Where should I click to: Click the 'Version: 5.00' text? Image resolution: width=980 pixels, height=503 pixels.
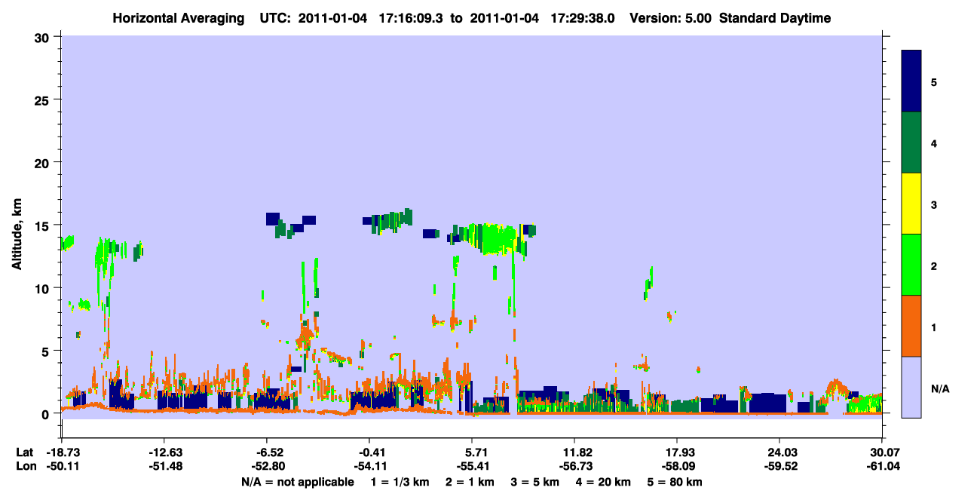(670, 18)
